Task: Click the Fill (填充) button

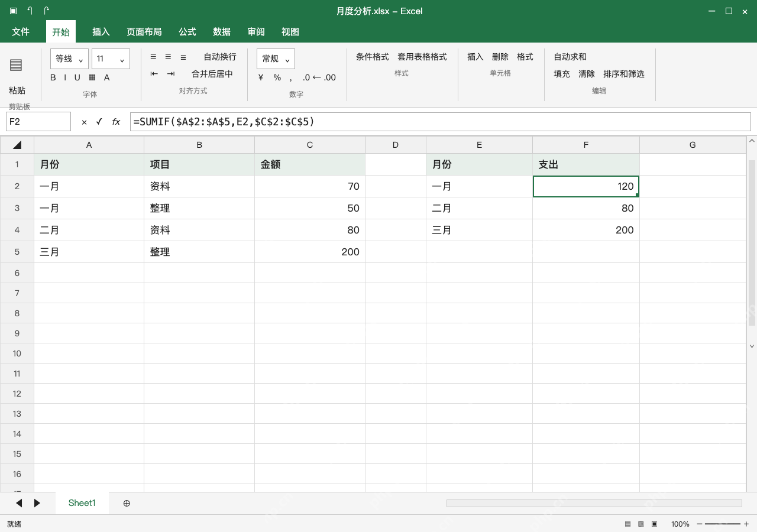Action: (x=562, y=74)
